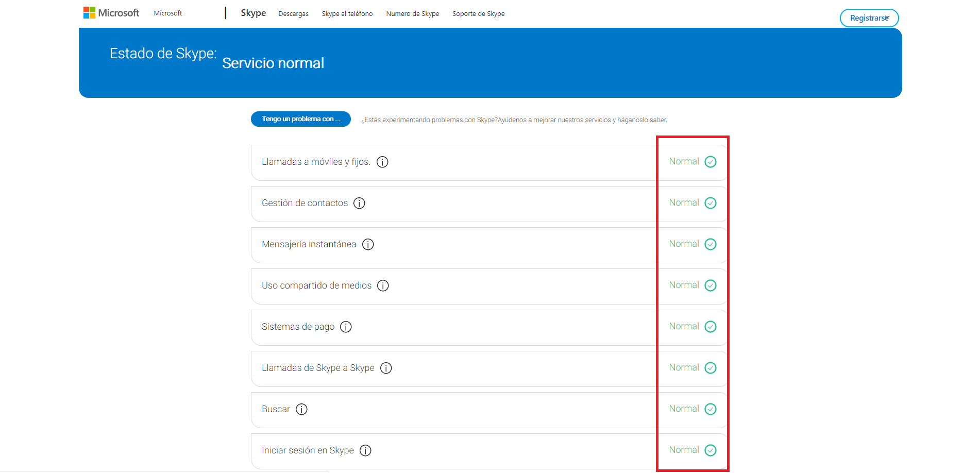The image size is (980, 473).
Task: Select Sistemas de pago label
Action: 298,327
